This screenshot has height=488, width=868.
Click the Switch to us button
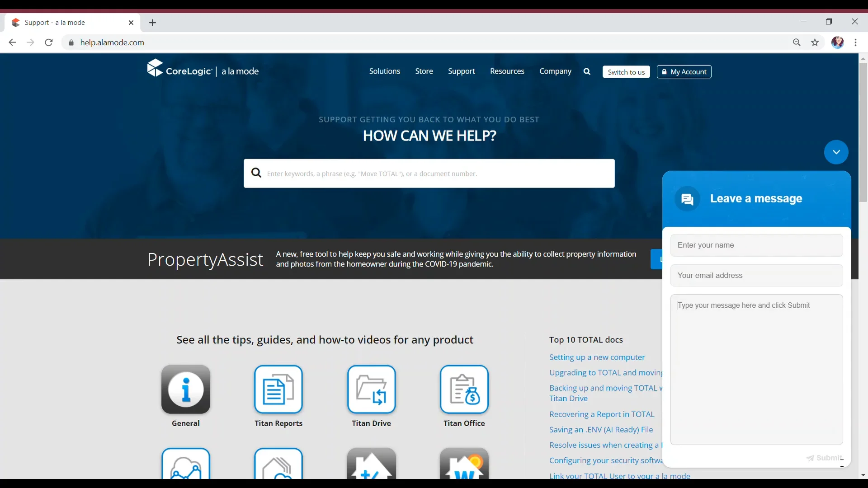(x=626, y=72)
